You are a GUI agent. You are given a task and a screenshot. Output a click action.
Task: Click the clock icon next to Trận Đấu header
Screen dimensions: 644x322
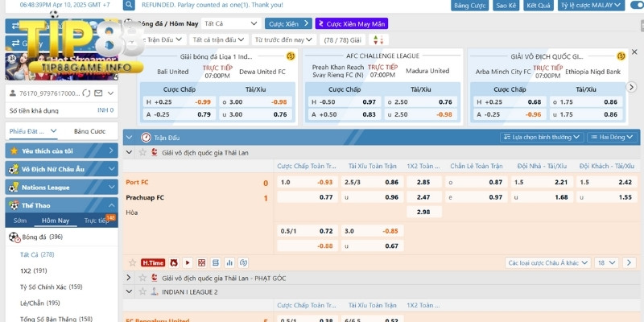[x=147, y=138]
